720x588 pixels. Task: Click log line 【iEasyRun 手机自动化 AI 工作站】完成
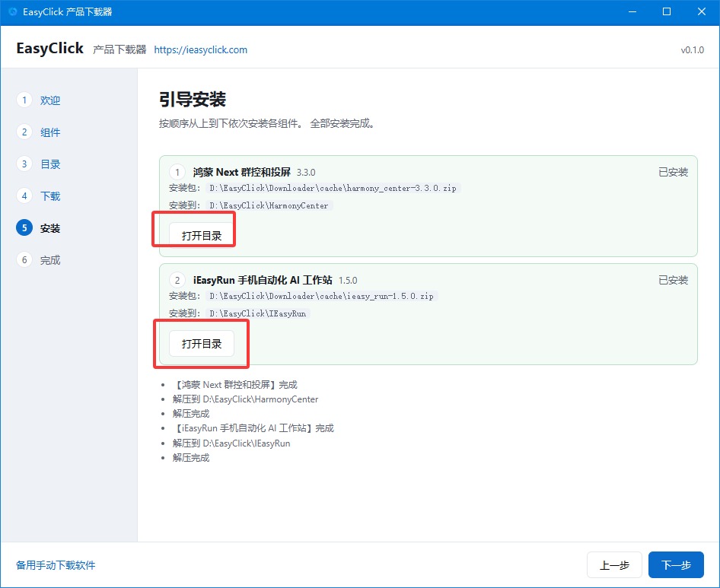point(253,428)
